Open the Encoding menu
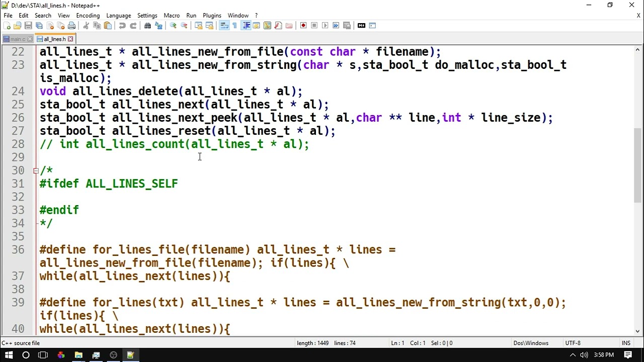The image size is (644, 362). click(x=88, y=16)
